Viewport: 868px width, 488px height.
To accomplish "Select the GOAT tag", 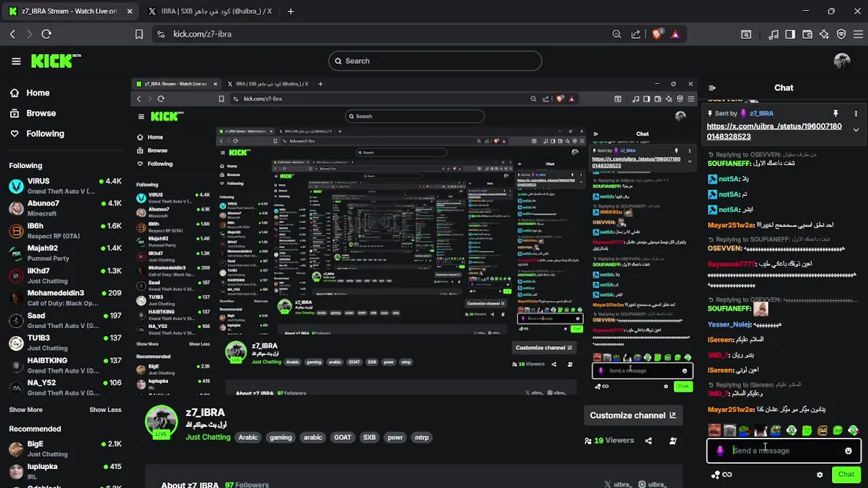I will click(342, 437).
